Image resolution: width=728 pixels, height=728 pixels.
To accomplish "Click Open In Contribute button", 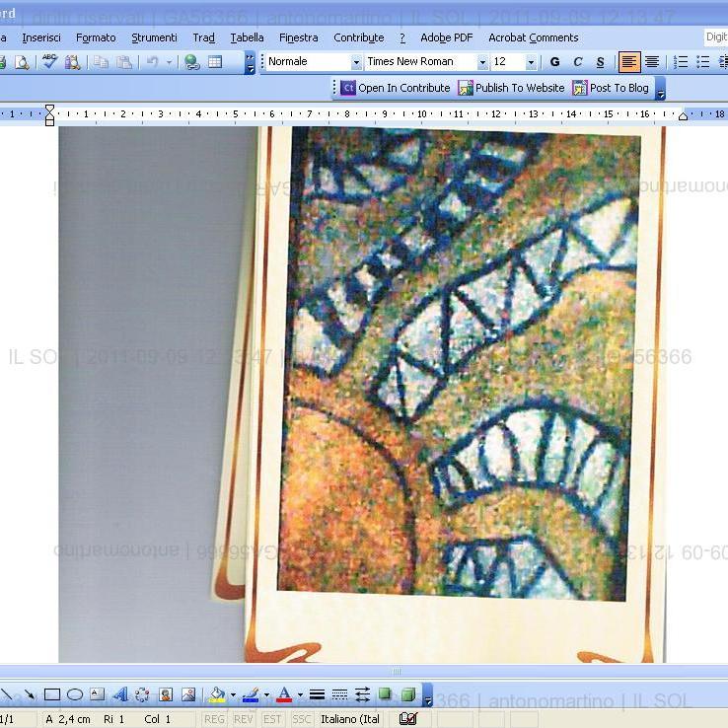I will tap(396, 88).
